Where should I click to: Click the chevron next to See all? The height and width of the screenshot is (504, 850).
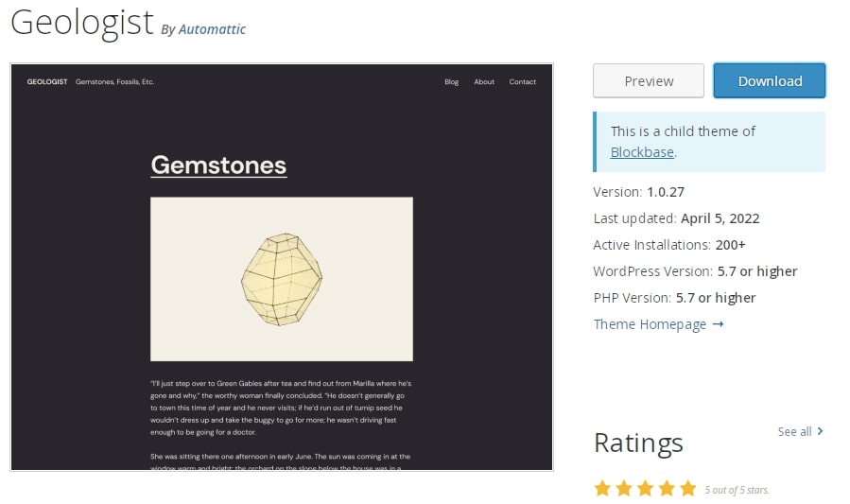pos(820,431)
